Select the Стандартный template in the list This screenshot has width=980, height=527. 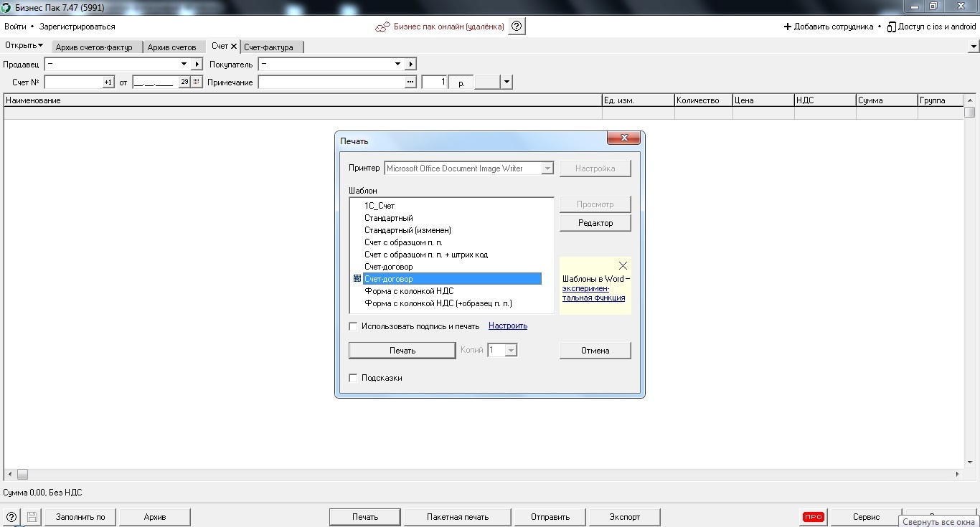pos(388,218)
